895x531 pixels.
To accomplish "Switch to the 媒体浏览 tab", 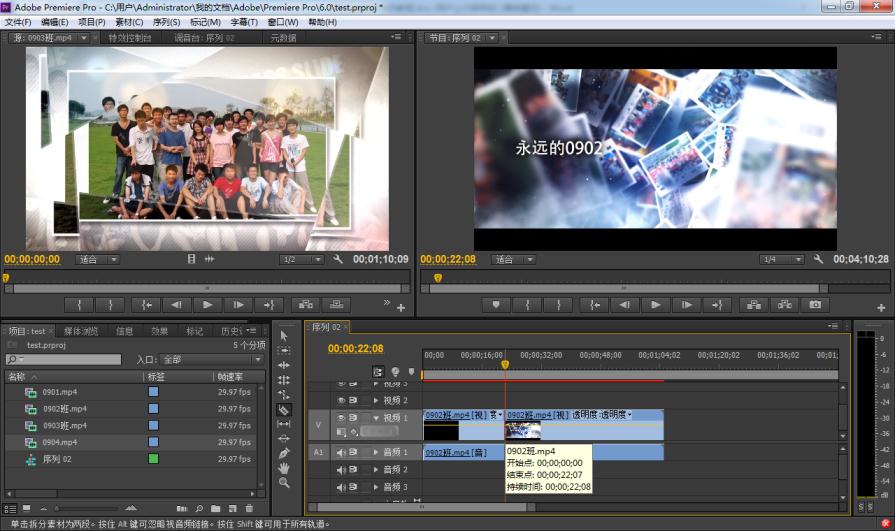I will [81, 331].
